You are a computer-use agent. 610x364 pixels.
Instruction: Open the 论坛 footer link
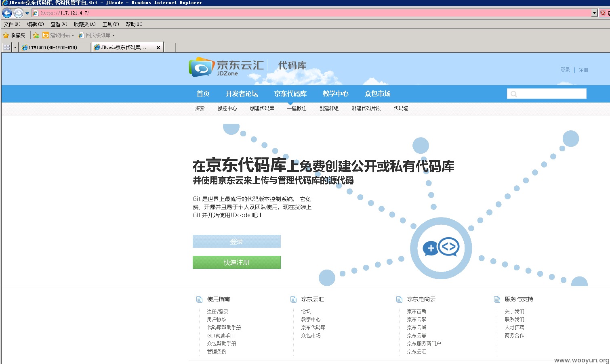pos(306,311)
